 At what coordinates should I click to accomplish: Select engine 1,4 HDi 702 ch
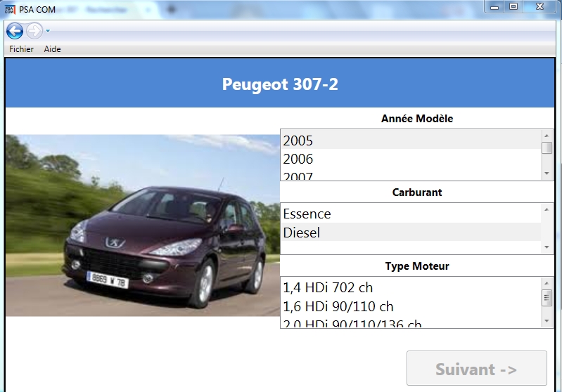tap(411, 287)
